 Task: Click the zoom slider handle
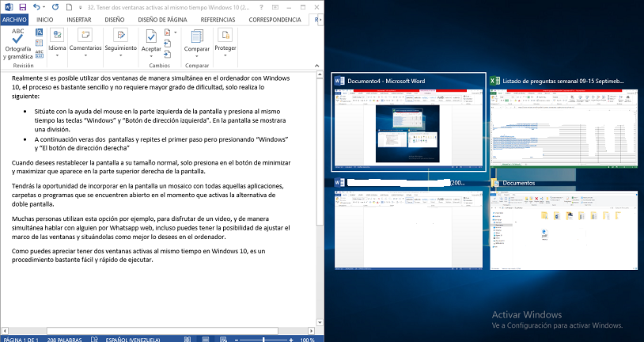coord(263,340)
